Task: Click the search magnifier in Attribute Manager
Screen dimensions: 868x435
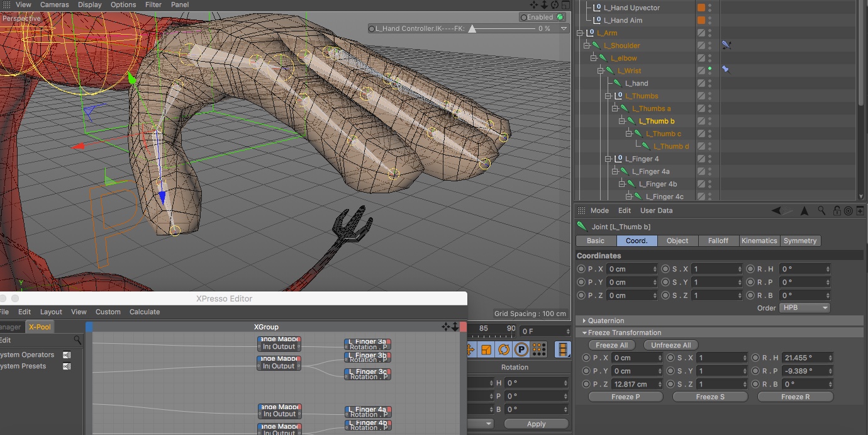Action: (822, 211)
